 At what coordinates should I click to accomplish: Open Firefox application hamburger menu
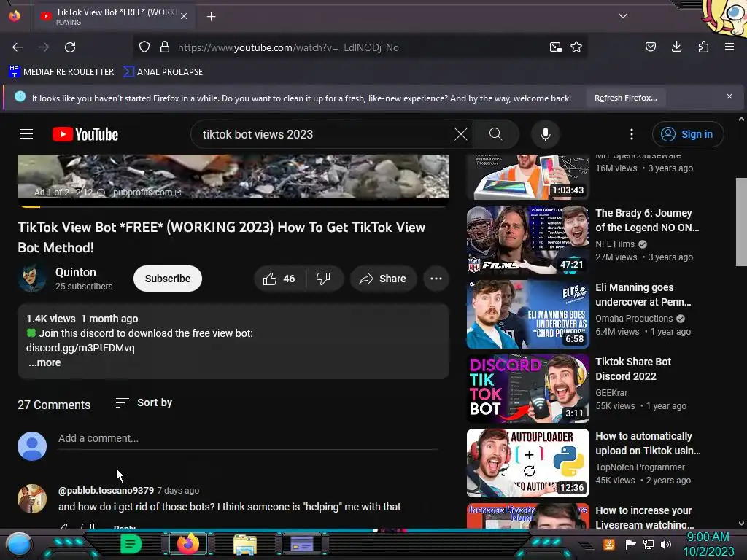[x=729, y=47]
